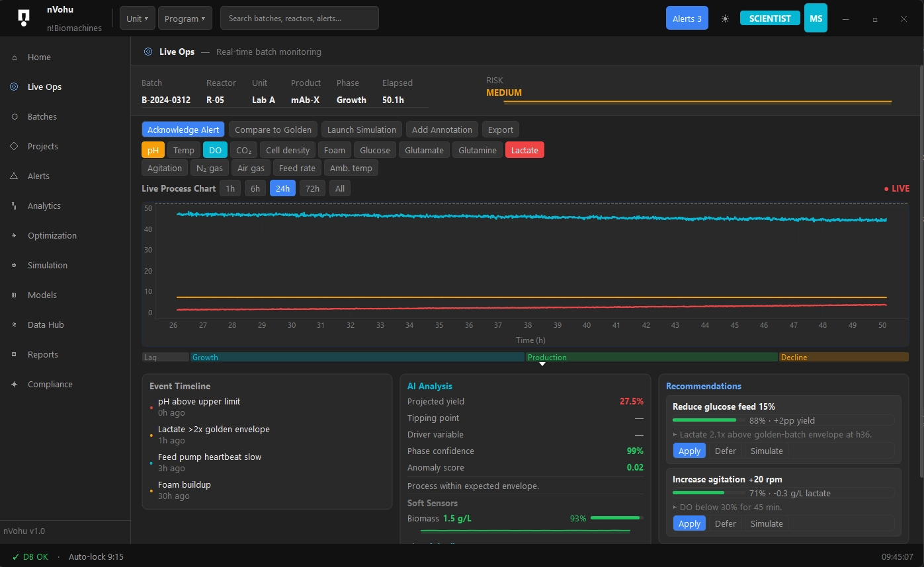
Task: Toggle the CO₂ variable chip
Action: point(244,150)
